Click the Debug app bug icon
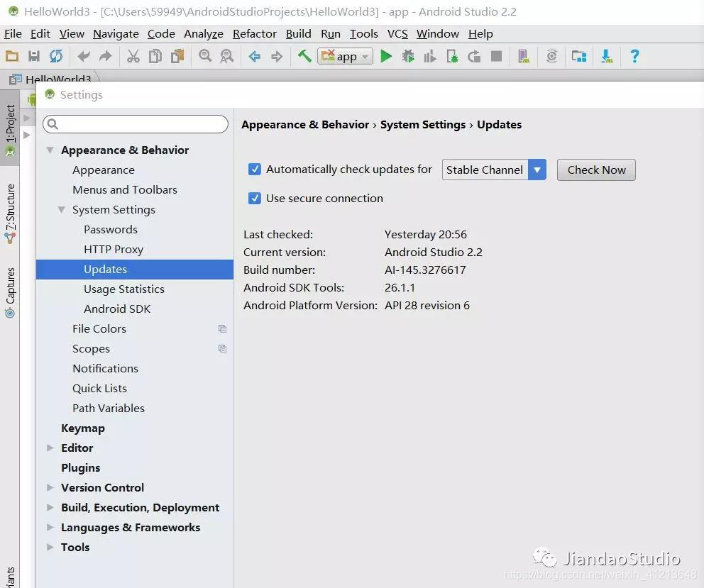 tap(408, 57)
